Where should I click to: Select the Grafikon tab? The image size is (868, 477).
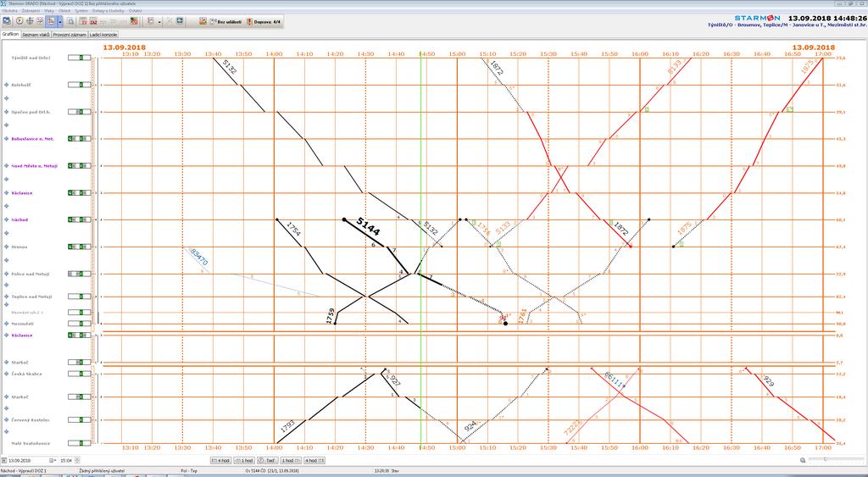(x=10, y=34)
